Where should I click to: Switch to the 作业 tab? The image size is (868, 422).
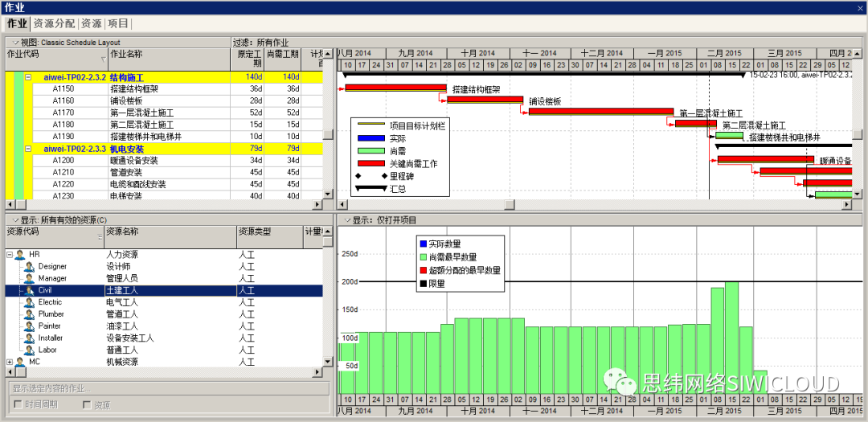point(16,23)
